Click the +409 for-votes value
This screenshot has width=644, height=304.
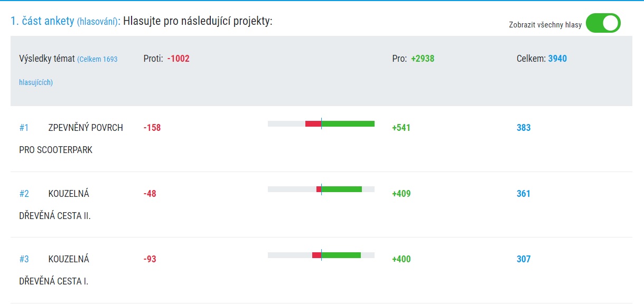pos(401,194)
